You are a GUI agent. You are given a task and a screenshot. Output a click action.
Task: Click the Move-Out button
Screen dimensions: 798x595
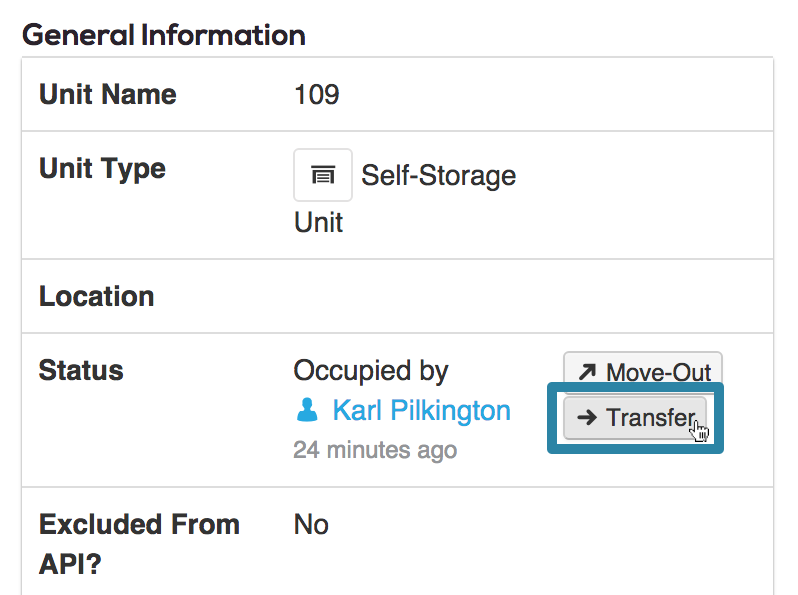[x=643, y=370]
